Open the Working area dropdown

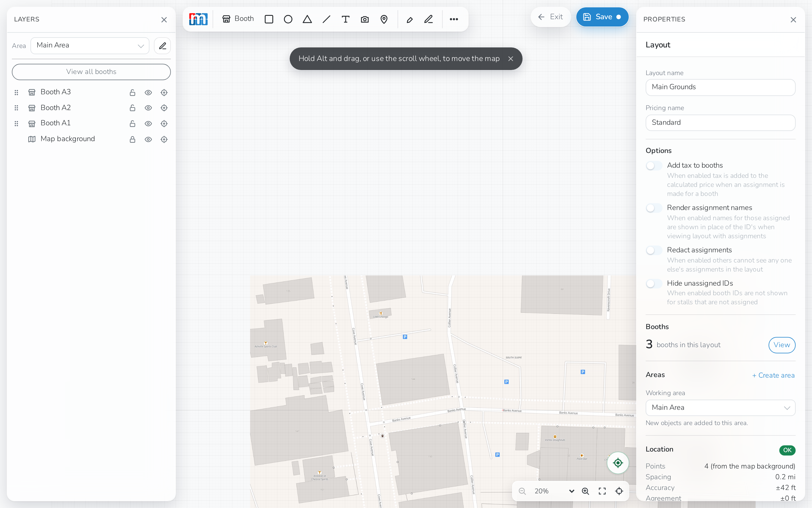click(x=720, y=408)
